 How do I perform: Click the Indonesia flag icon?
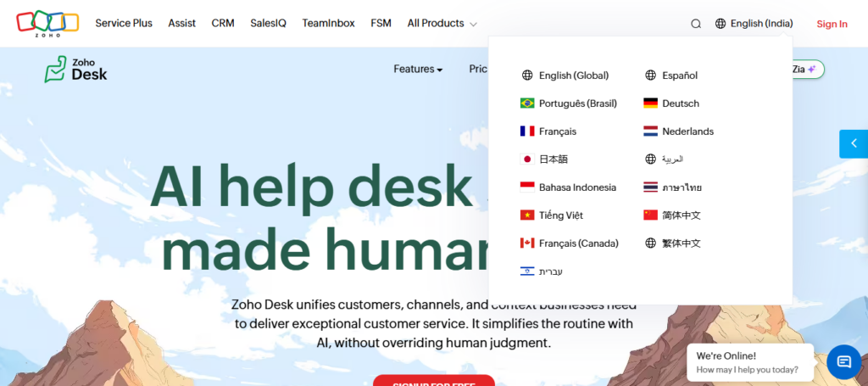527,187
